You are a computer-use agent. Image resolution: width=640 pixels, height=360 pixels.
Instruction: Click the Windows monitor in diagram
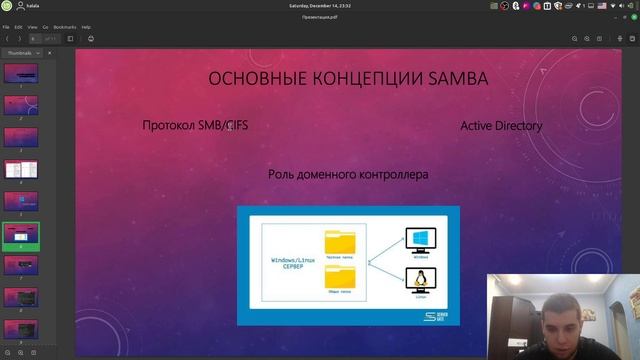(x=421, y=240)
